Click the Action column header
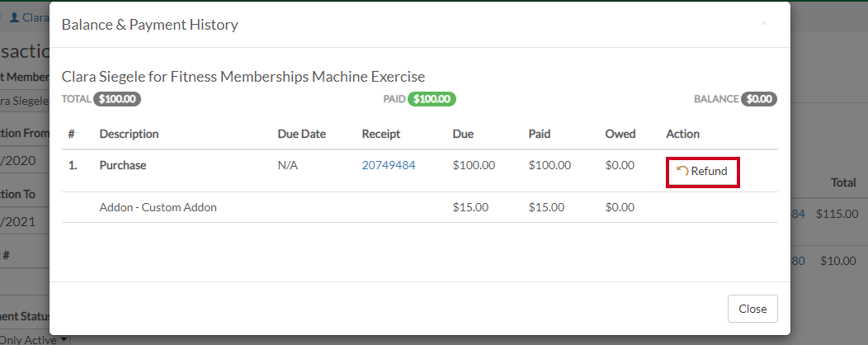This screenshot has width=868, height=345. (x=682, y=134)
